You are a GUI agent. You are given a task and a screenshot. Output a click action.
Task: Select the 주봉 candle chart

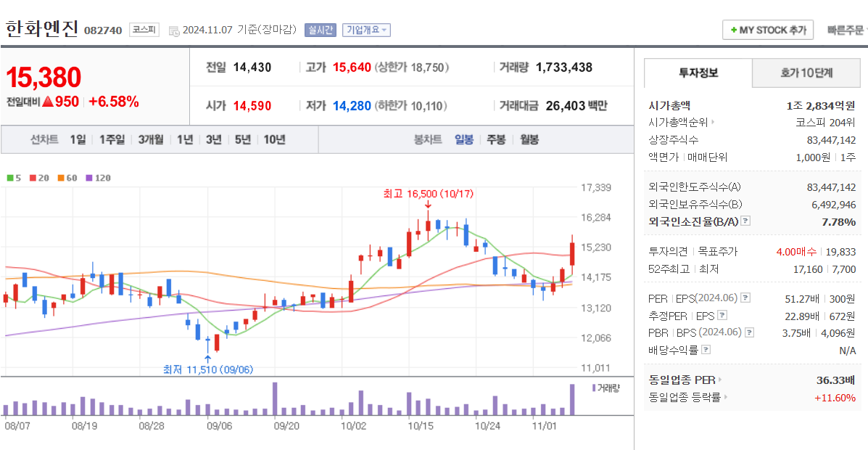(x=496, y=139)
